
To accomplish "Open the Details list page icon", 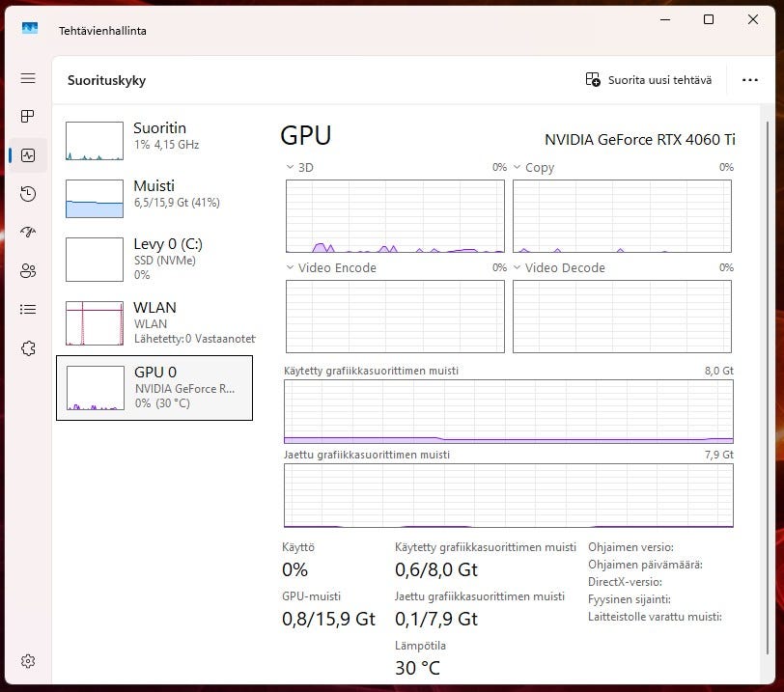I will click(x=28, y=310).
